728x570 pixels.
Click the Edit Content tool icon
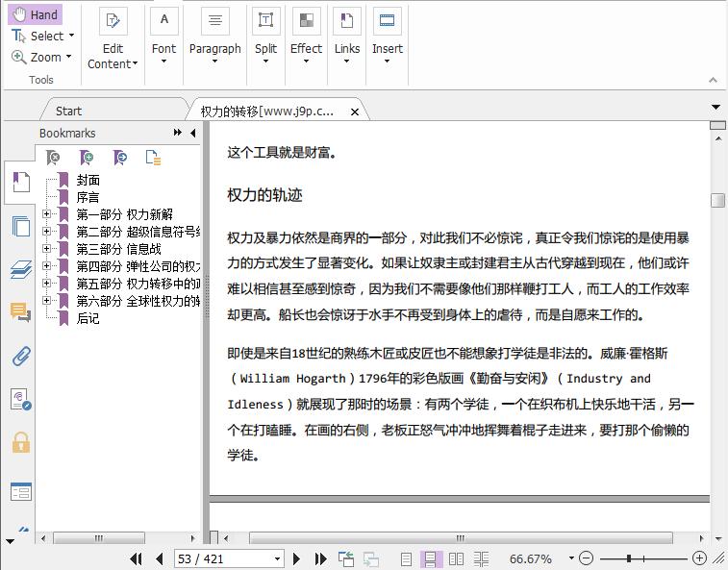[x=113, y=20]
